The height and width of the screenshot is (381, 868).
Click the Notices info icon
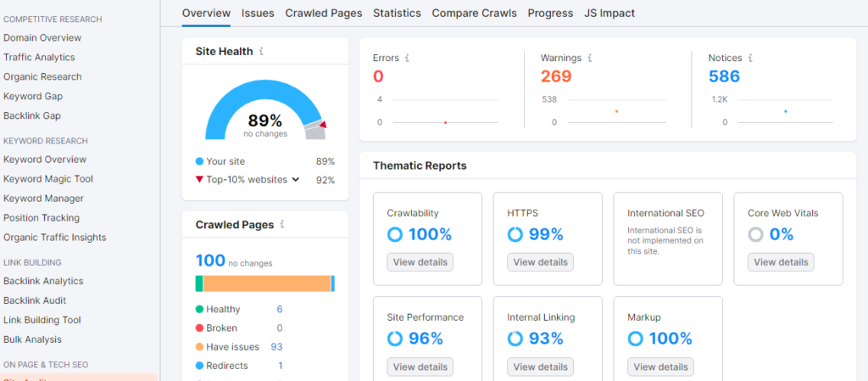(x=751, y=58)
